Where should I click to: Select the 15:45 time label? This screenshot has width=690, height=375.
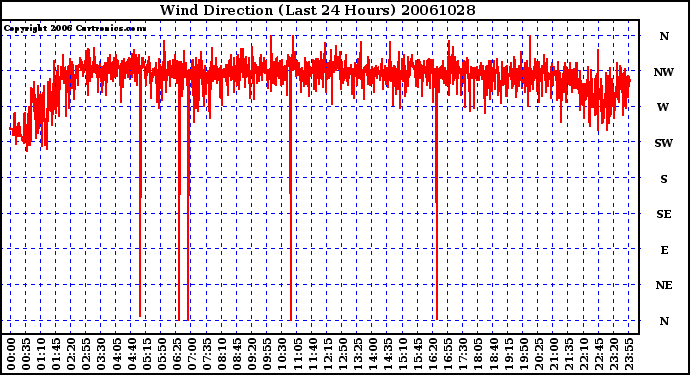pos(418,354)
